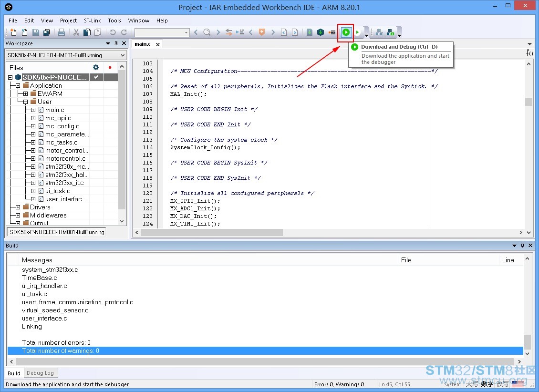Click the green Download and Debug button
Image resolution: width=539 pixels, height=392 pixels.
[346, 32]
